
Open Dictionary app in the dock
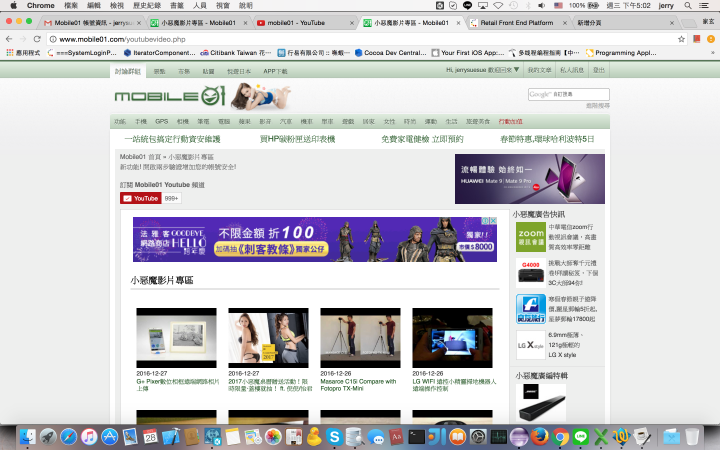click(396, 437)
